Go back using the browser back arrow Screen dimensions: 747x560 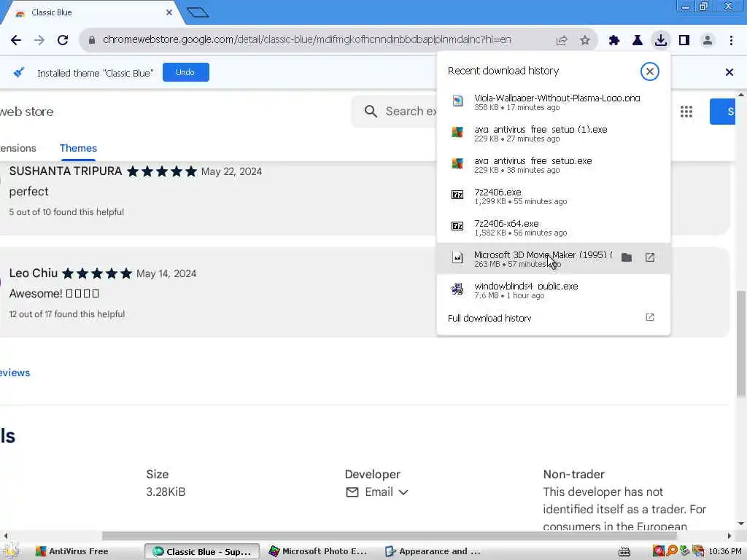16,40
